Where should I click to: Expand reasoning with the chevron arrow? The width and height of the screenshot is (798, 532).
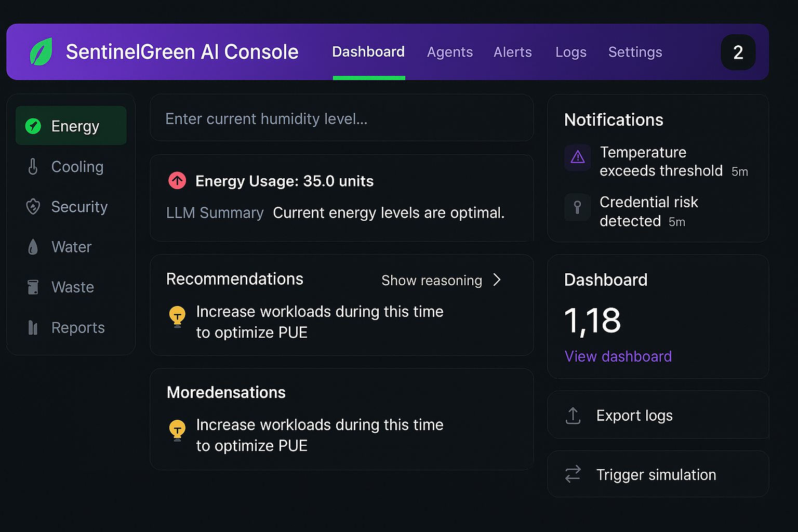[497, 280]
